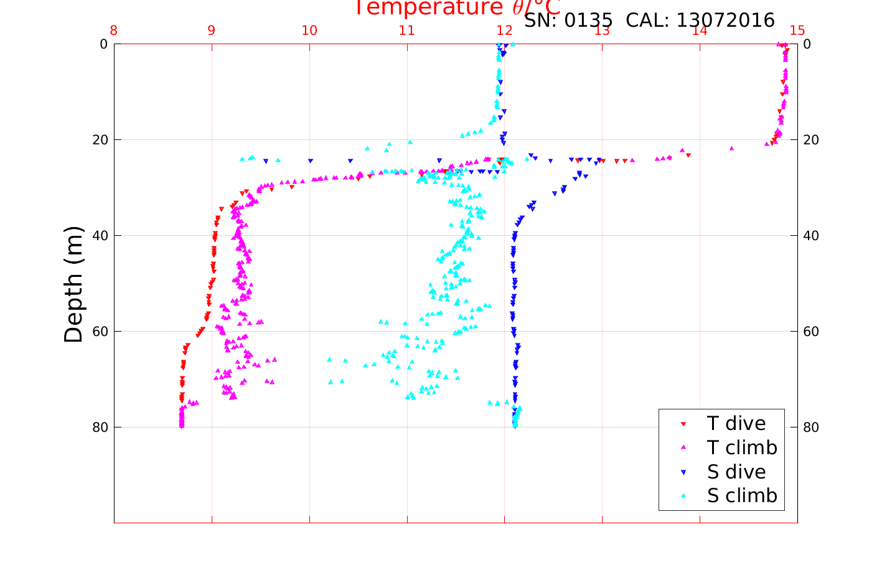The height and width of the screenshot is (588, 882).
Task: Click the Temperature axis title
Action: tap(457, 7)
